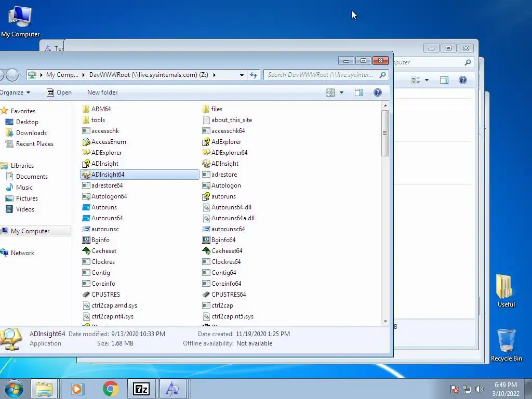Screen dimensions: 532x399
Task: Open the tools folder icon
Action: click(x=86, y=120)
